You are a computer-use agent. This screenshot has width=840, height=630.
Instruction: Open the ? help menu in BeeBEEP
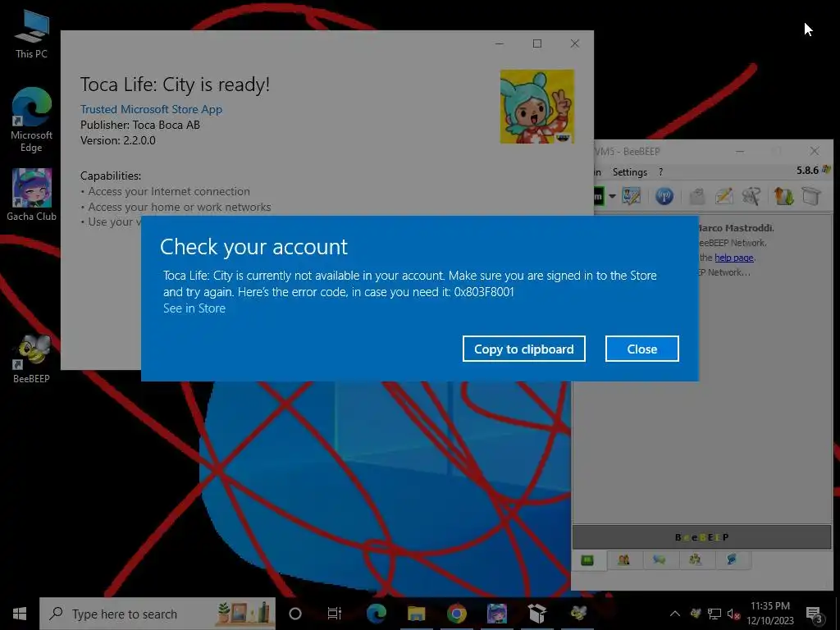point(660,172)
